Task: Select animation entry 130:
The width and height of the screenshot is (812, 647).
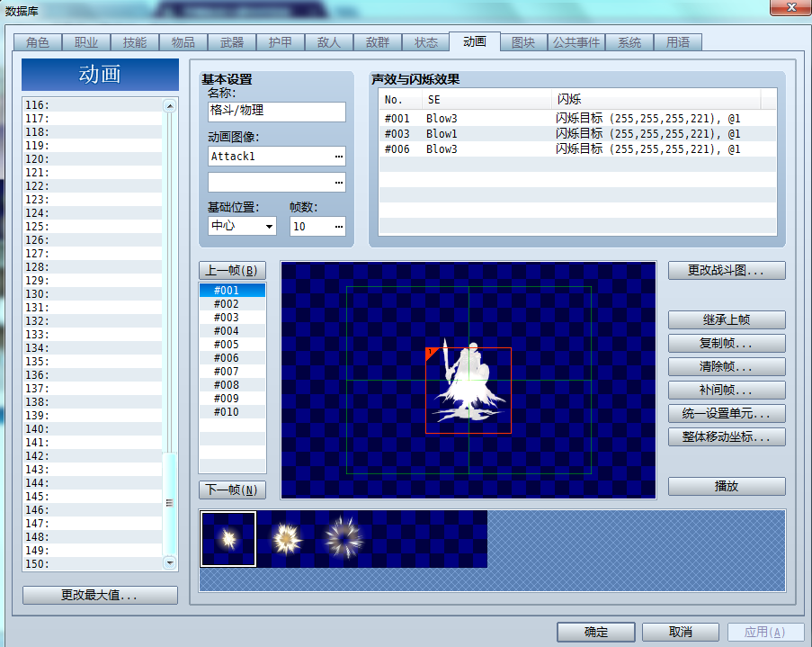Action: click(x=94, y=294)
